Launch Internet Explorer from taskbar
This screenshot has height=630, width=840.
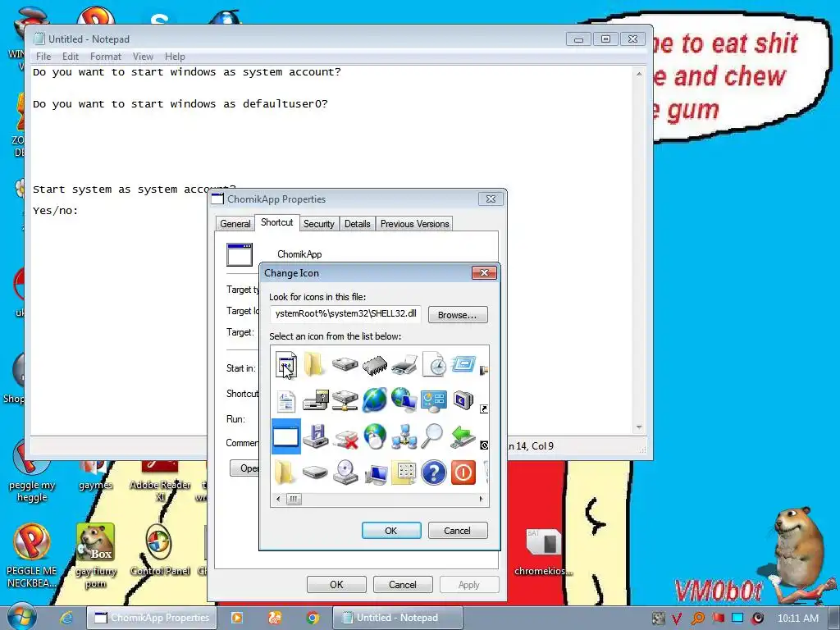click(66, 618)
